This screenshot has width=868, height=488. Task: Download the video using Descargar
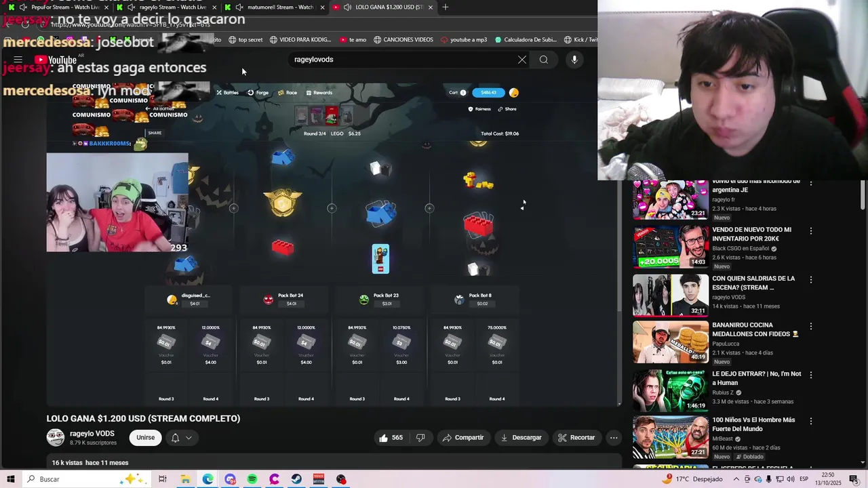coord(521,438)
